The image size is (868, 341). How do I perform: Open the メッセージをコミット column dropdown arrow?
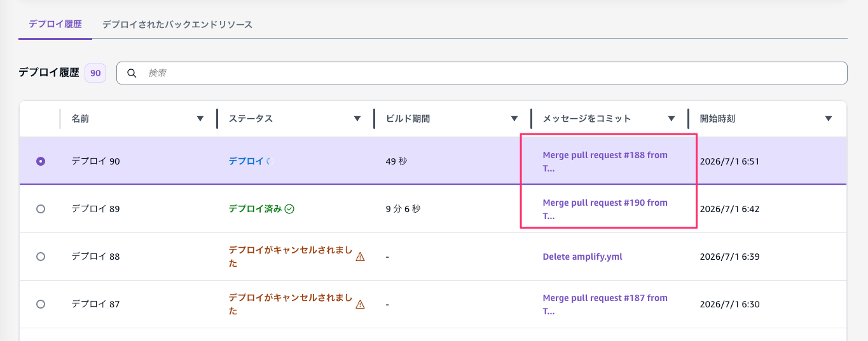(x=672, y=119)
